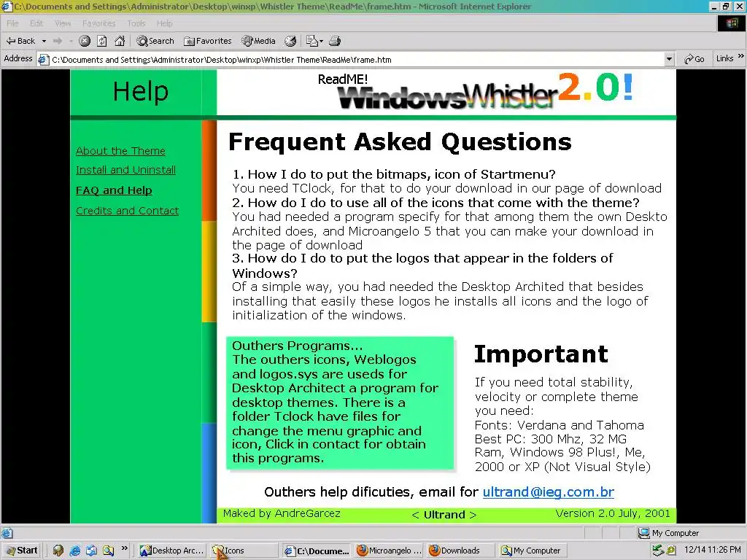Switch to Desktop Arc... taskbar window
Screen dimensions: 747x560
pyautogui.click(x=171, y=551)
